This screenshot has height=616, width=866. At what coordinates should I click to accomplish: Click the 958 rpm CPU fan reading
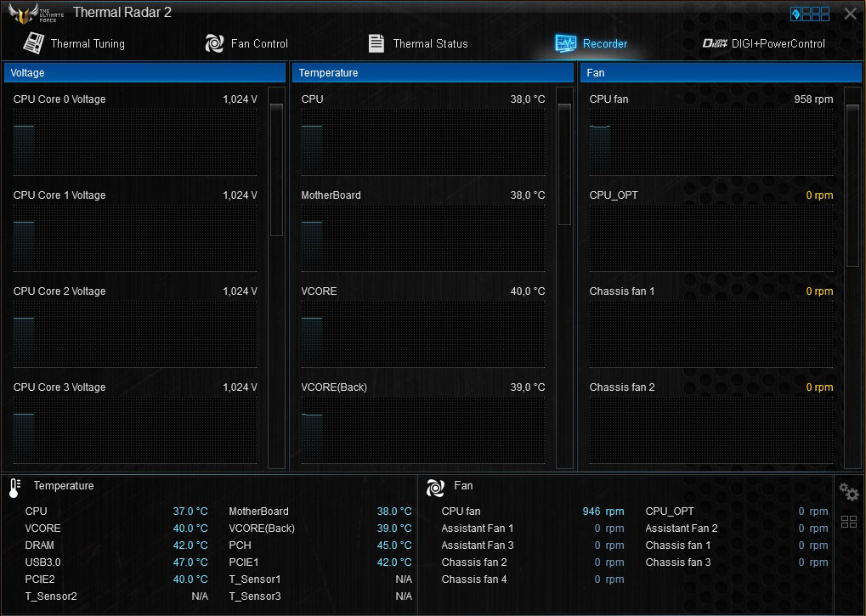point(813,99)
